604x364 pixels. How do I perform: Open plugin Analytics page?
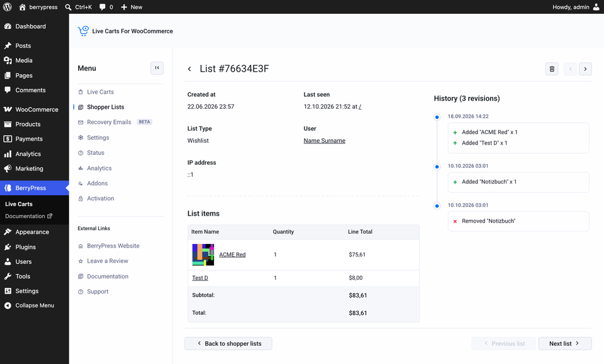[99, 168]
